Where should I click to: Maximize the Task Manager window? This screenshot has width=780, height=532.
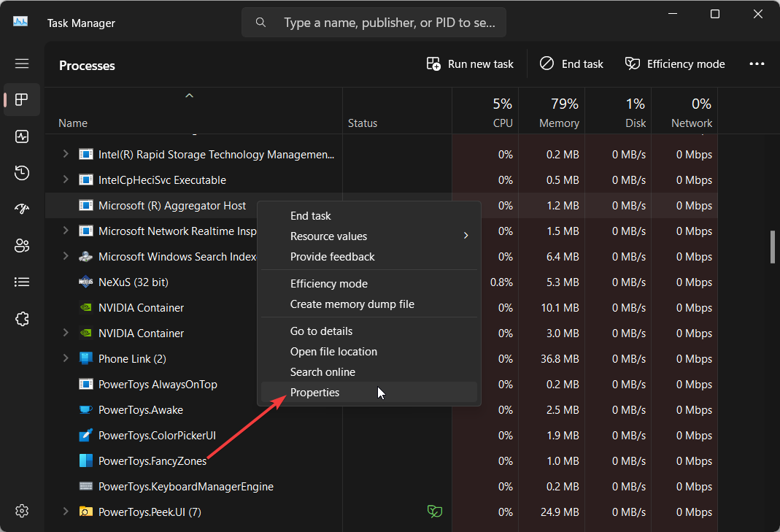[715, 14]
